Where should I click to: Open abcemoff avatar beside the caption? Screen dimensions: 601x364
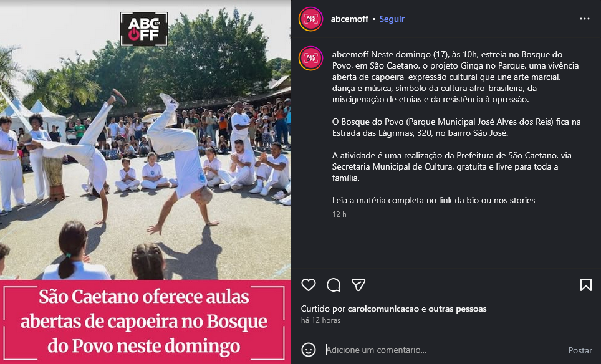tap(311, 58)
